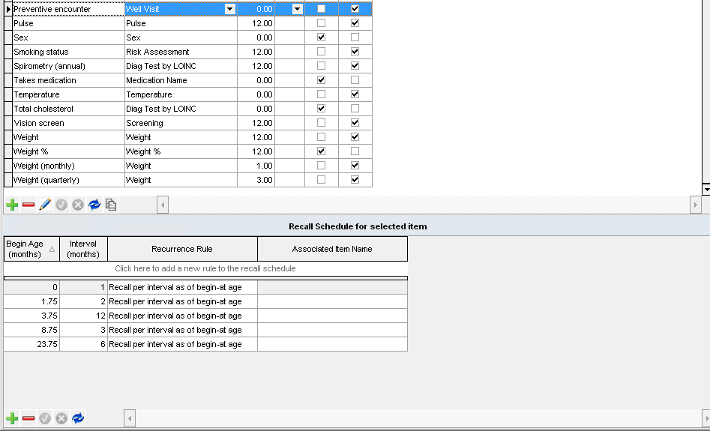This screenshot has width=710, height=431.
Task: Copy selected item with duplicate icon
Action: 111,205
